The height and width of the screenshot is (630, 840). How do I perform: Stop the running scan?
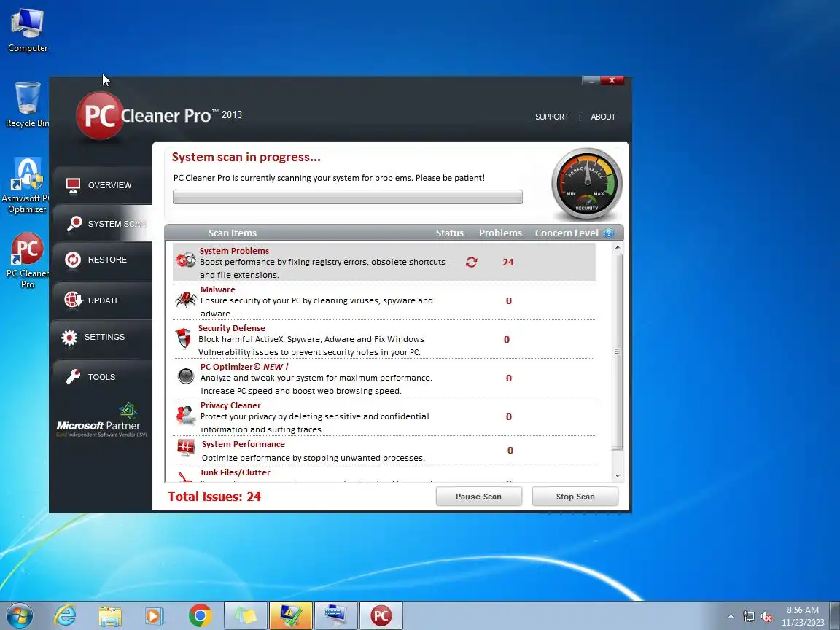point(575,497)
